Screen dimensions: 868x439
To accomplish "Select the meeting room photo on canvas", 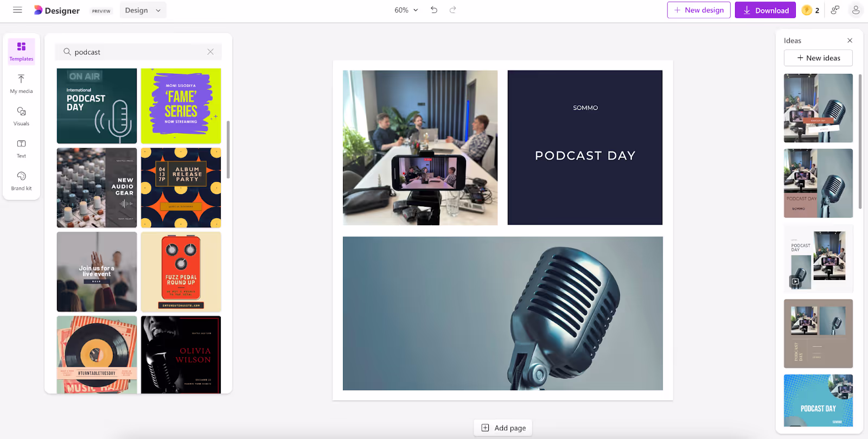I will (420, 148).
